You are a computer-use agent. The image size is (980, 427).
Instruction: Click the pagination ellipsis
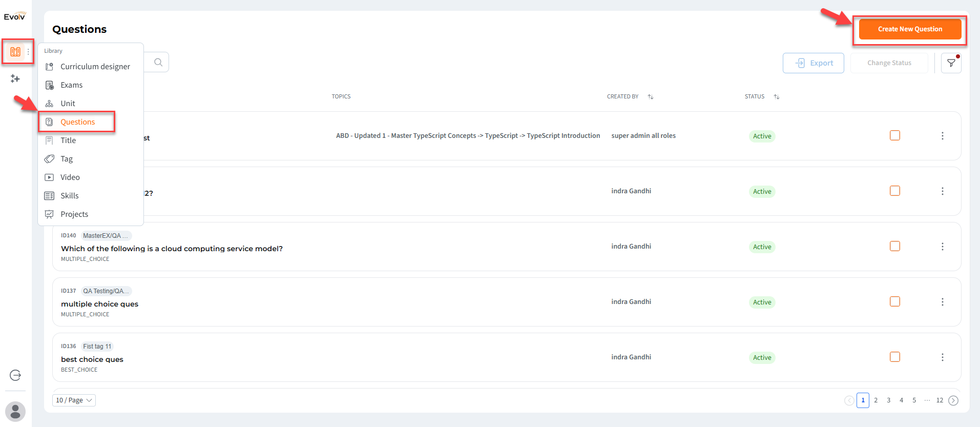[x=927, y=400]
